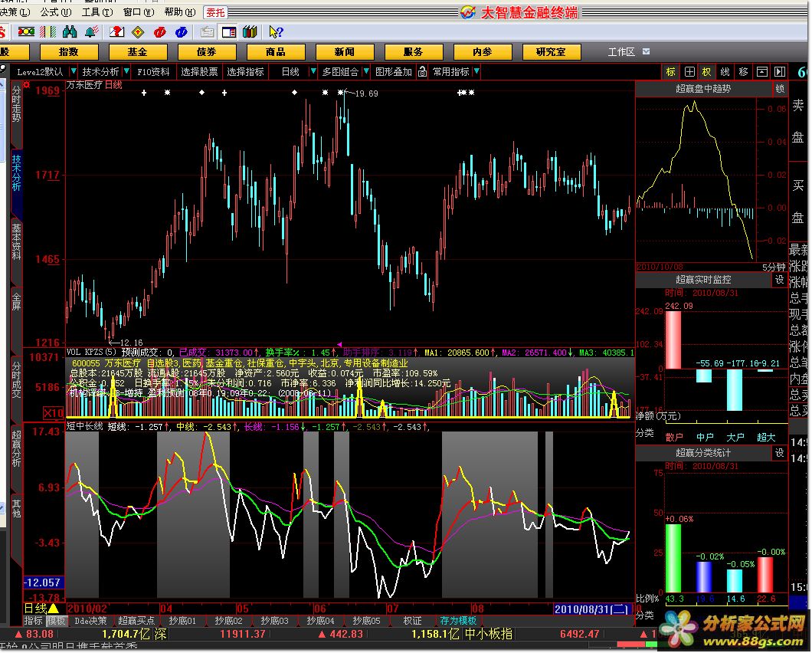Toggle the 标 indicator button

(x=671, y=72)
